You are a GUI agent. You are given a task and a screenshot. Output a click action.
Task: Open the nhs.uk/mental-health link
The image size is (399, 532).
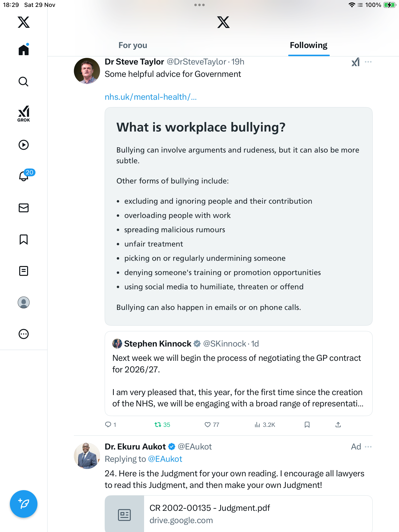pos(151,97)
